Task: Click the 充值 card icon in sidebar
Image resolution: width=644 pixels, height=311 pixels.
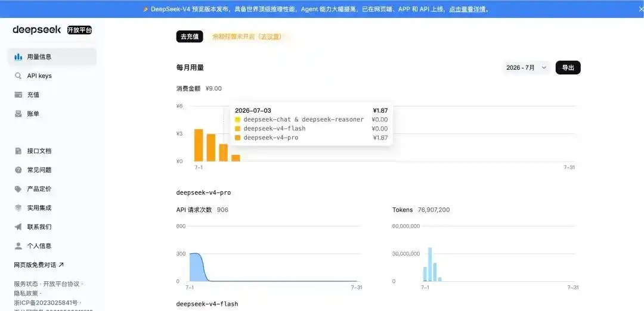Action: pyautogui.click(x=18, y=95)
